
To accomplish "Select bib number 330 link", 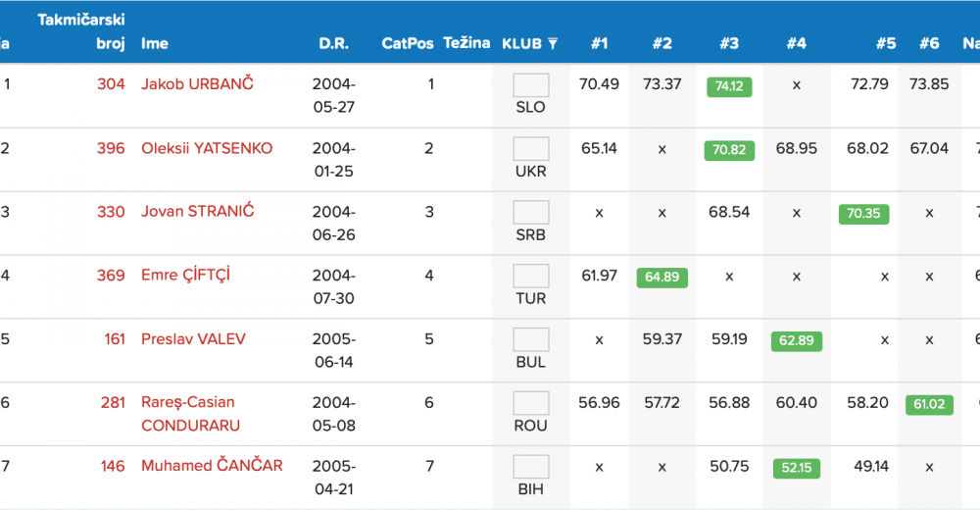I will point(111,212).
